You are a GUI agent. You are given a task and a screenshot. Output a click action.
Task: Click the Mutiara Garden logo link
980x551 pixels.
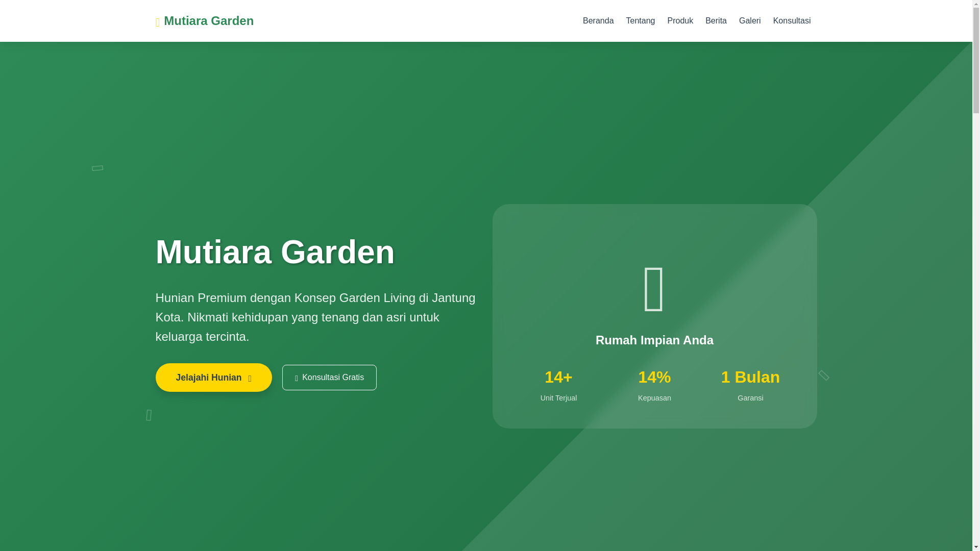point(204,21)
